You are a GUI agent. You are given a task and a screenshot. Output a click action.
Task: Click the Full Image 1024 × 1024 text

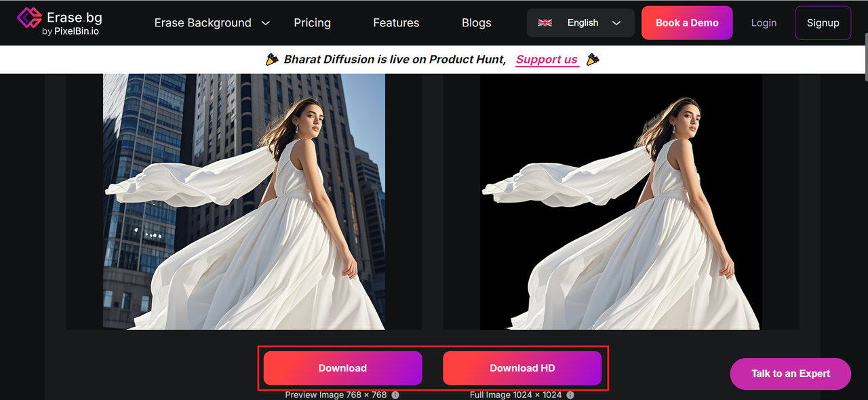516,395
